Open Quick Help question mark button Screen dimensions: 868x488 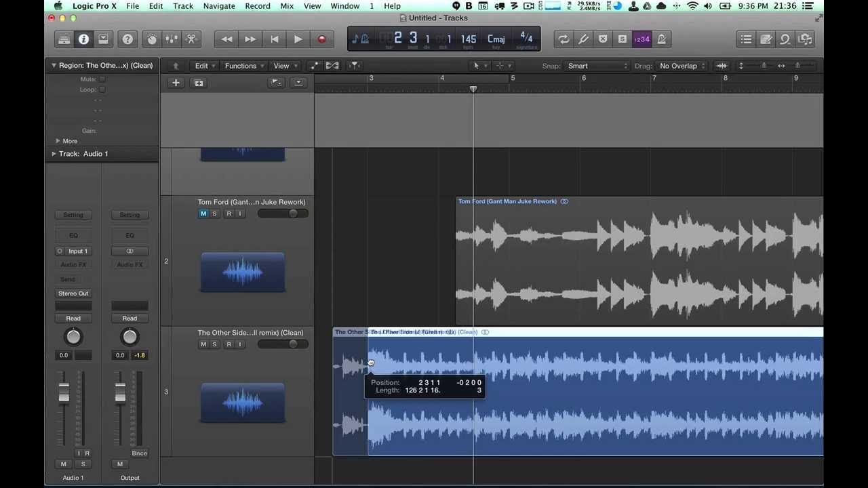(127, 39)
